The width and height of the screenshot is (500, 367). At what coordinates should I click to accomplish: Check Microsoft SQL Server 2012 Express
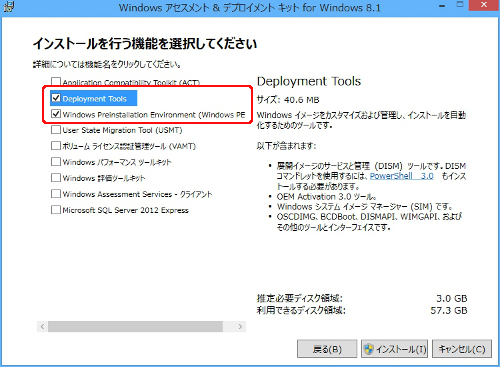click(56, 210)
